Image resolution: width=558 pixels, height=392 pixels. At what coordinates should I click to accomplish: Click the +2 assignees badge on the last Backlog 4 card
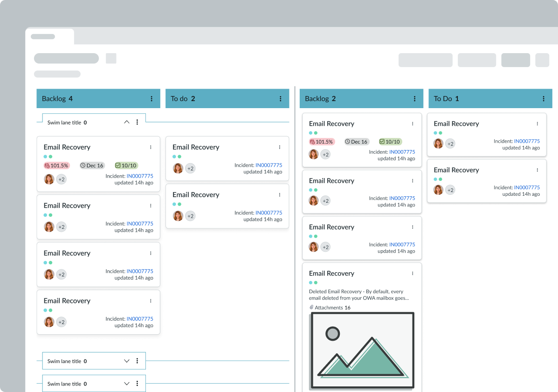point(62,322)
